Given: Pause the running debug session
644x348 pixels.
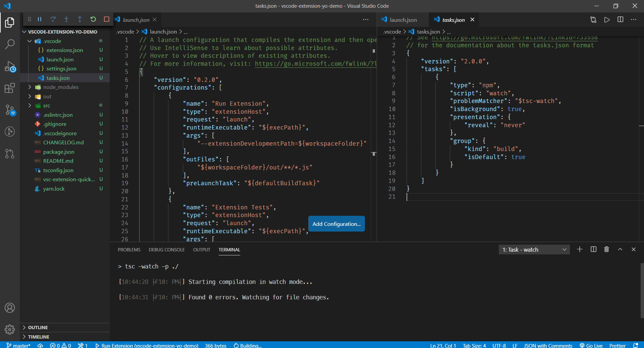Looking at the screenshot, I should (x=40, y=19).
